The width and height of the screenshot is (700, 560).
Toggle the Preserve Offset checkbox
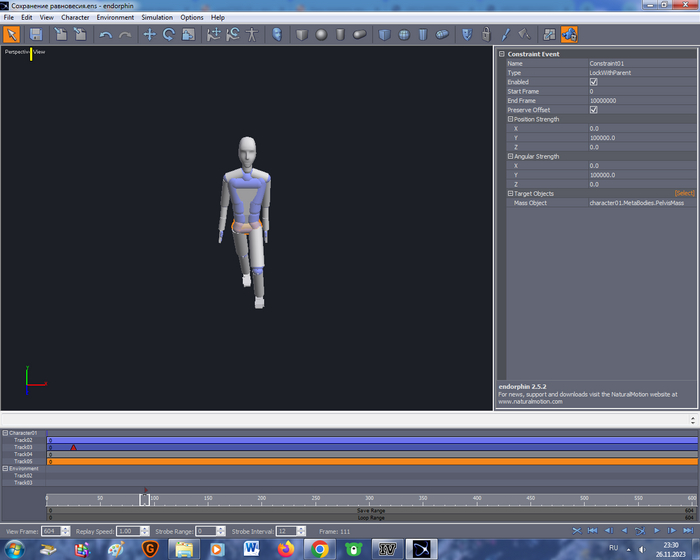(593, 110)
